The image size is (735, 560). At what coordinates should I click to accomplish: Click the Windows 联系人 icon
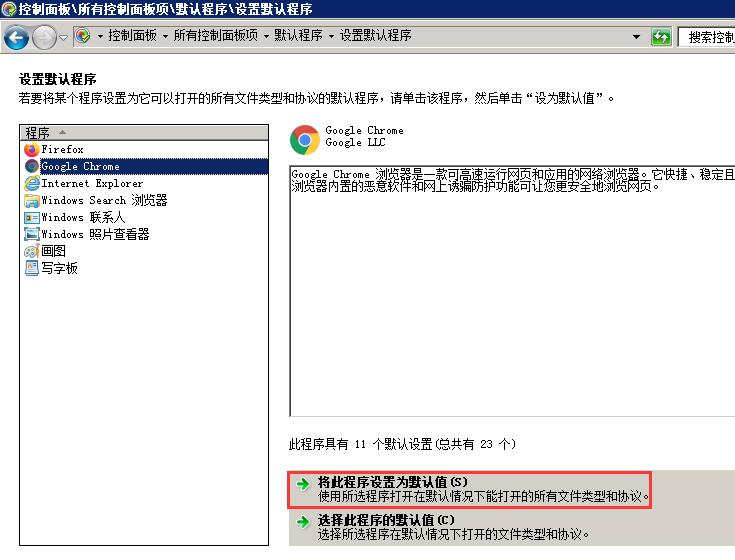coord(31,217)
